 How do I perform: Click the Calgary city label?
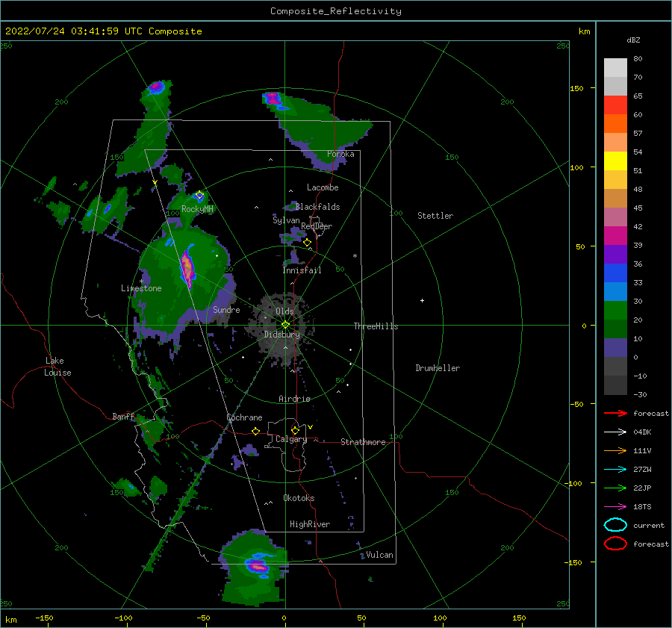pyautogui.click(x=291, y=439)
